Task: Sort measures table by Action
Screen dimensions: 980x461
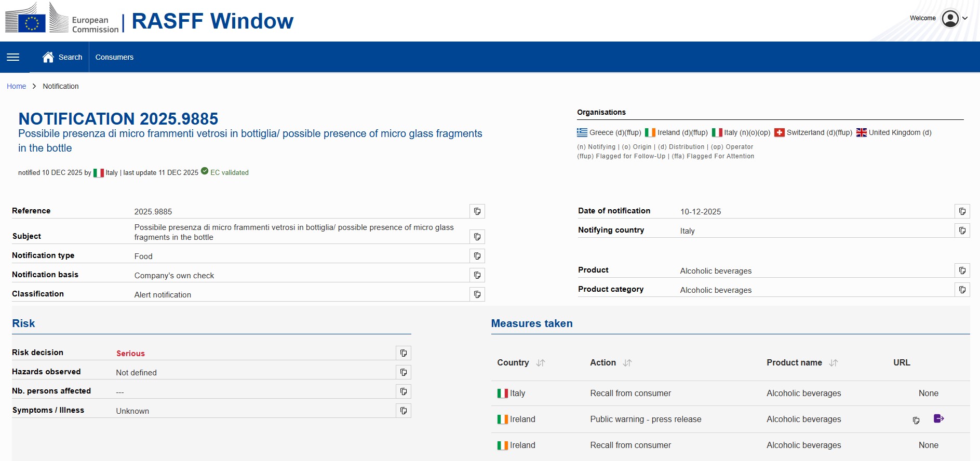Action: tap(627, 363)
